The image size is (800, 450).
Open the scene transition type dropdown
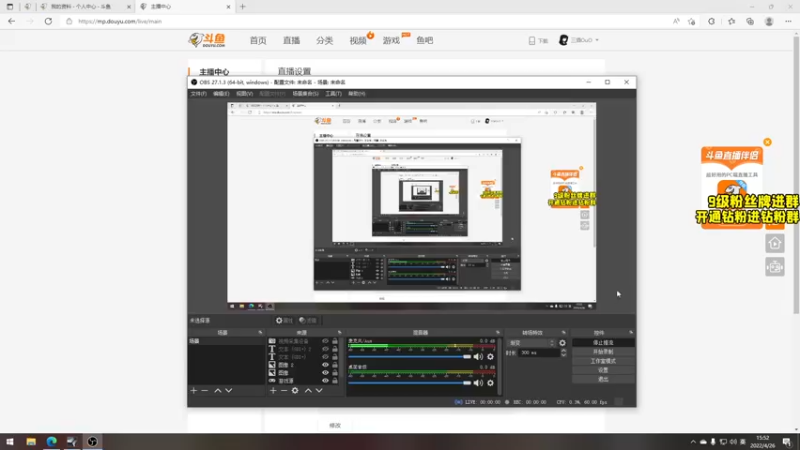pos(531,343)
